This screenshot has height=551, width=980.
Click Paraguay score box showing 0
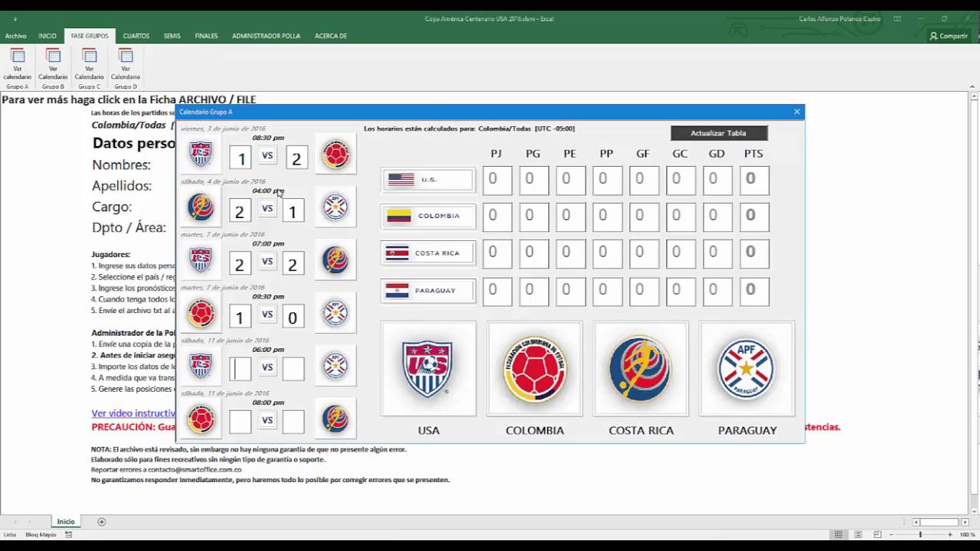tap(293, 316)
